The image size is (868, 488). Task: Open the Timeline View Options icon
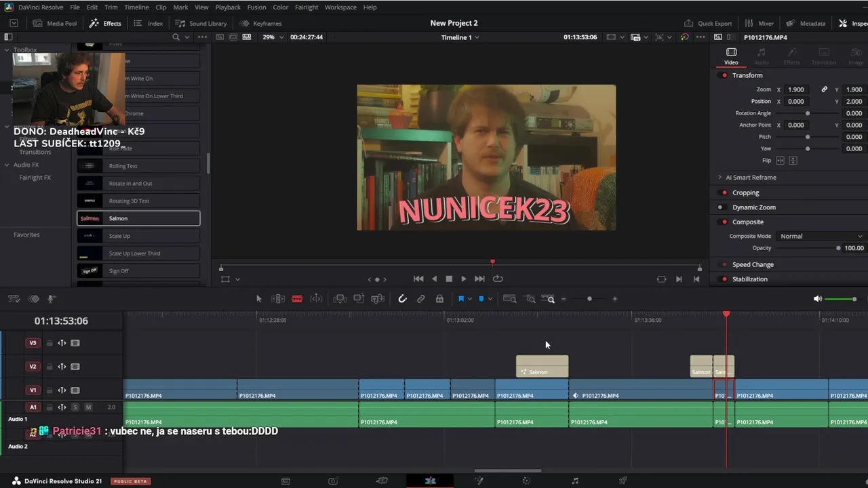click(x=14, y=299)
